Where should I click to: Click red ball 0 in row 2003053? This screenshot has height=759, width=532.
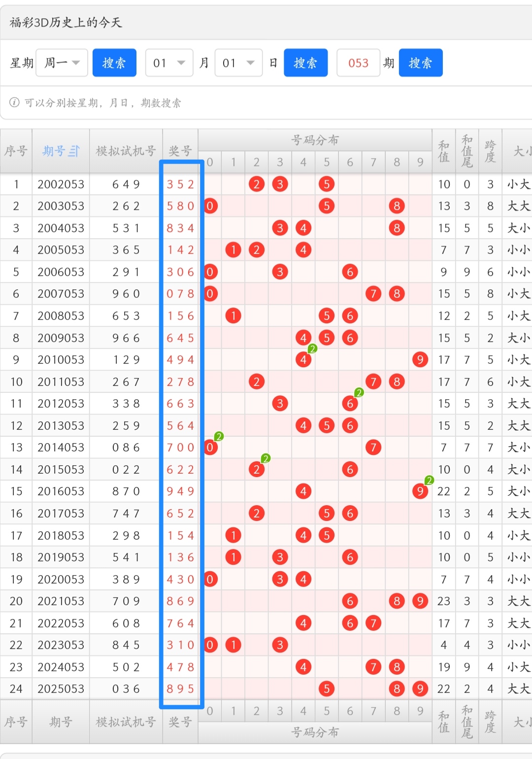coord(210,206)
